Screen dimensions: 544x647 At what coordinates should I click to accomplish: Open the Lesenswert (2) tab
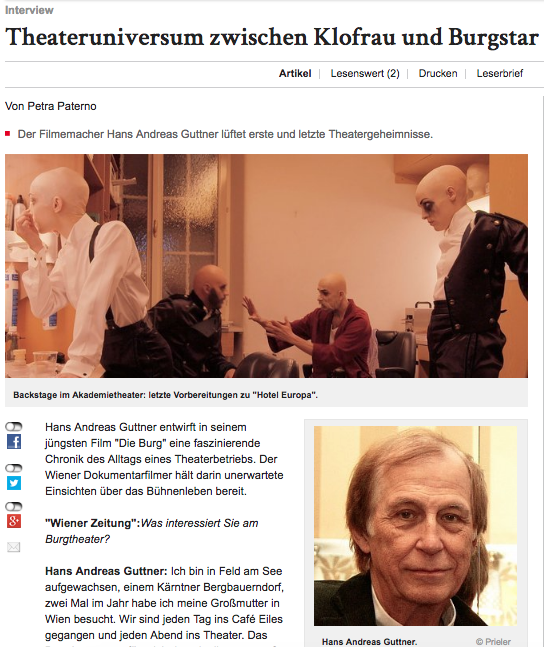click(x=365, y=73)
